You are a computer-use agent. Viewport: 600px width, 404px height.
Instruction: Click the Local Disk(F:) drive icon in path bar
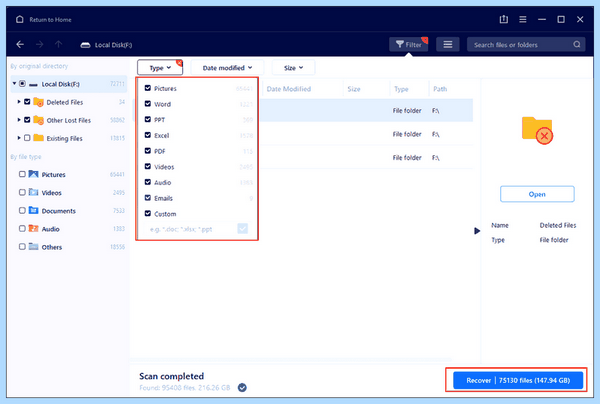click(85, 45)
